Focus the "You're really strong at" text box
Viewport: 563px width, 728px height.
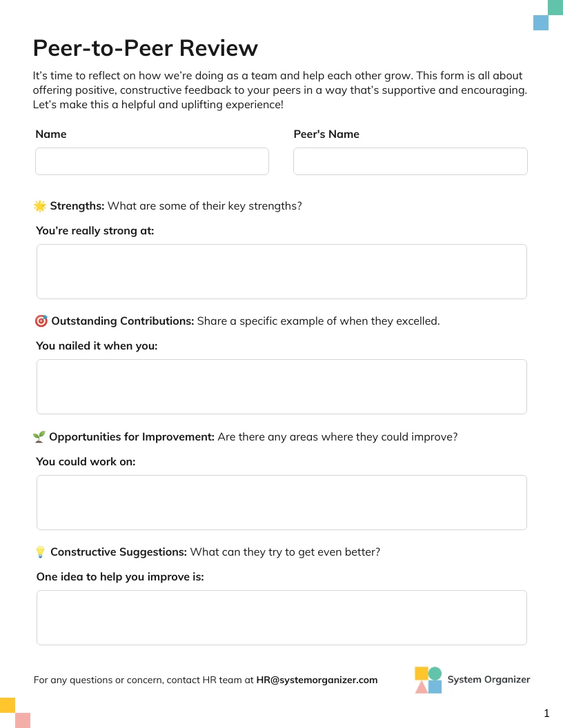click(281, 272)
